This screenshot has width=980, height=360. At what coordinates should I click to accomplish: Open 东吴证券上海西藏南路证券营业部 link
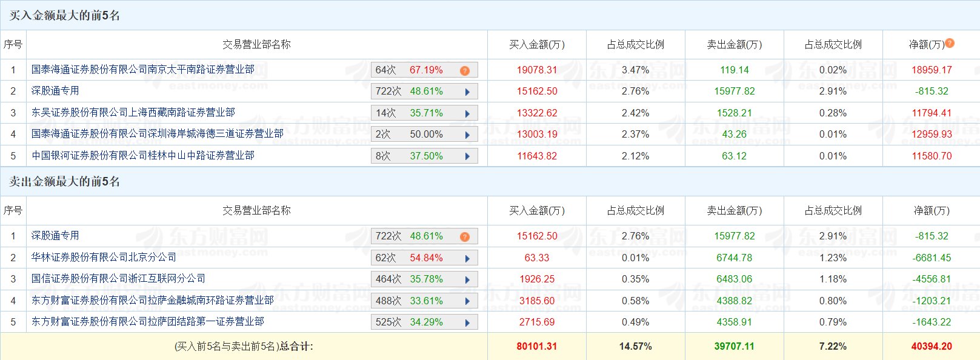coord(133,113)
